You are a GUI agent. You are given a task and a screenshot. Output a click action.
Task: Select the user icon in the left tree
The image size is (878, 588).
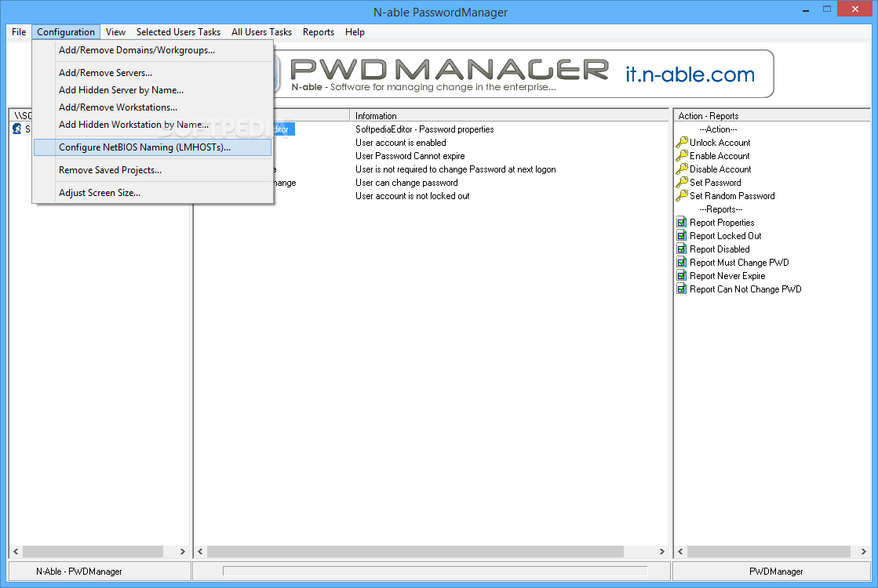tap(16, 129)
